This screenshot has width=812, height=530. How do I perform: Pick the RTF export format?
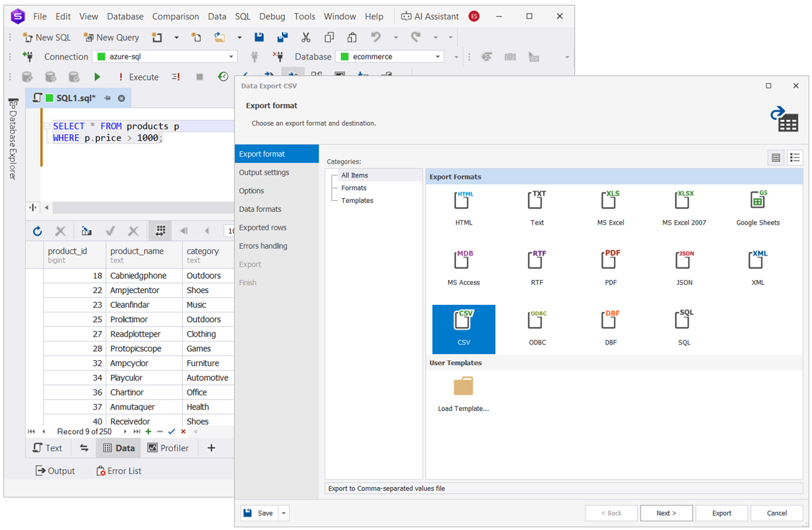point(537,268)
